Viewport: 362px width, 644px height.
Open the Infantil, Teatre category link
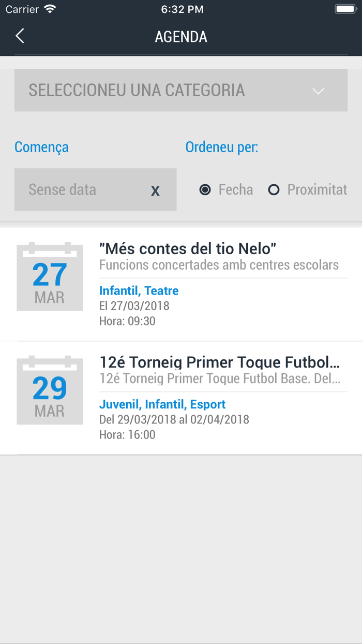coord(139,290)
